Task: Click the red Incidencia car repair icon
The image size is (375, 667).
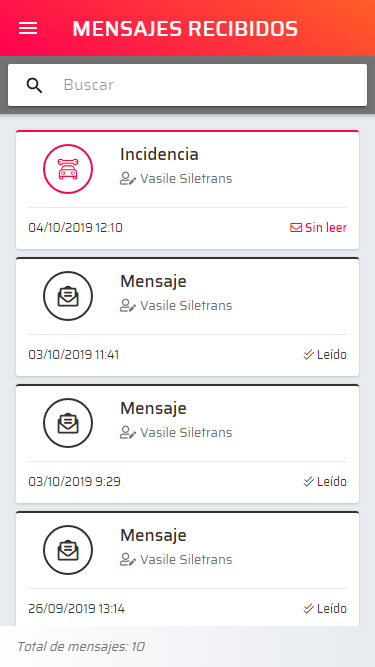Action: (x=68, y=169)
